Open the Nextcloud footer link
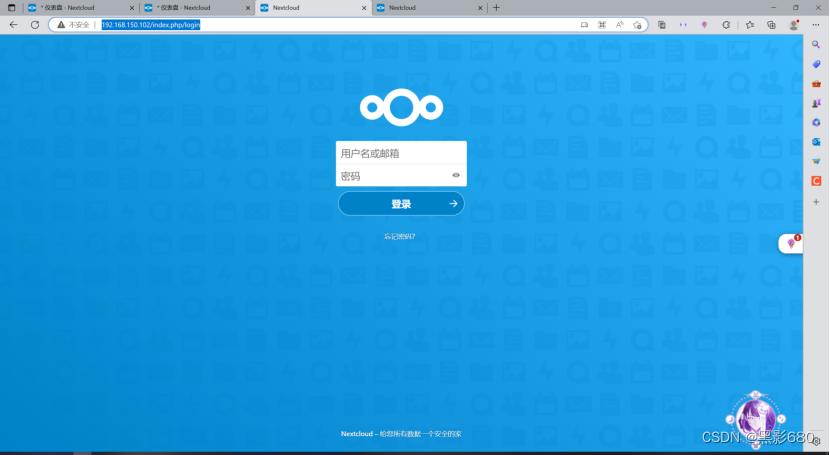 pos(357,434)
